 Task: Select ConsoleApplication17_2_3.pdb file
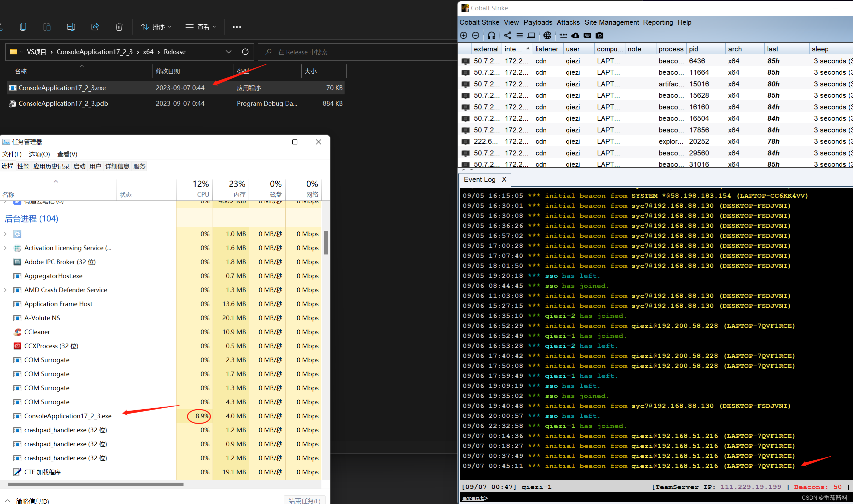coord(176,104)
